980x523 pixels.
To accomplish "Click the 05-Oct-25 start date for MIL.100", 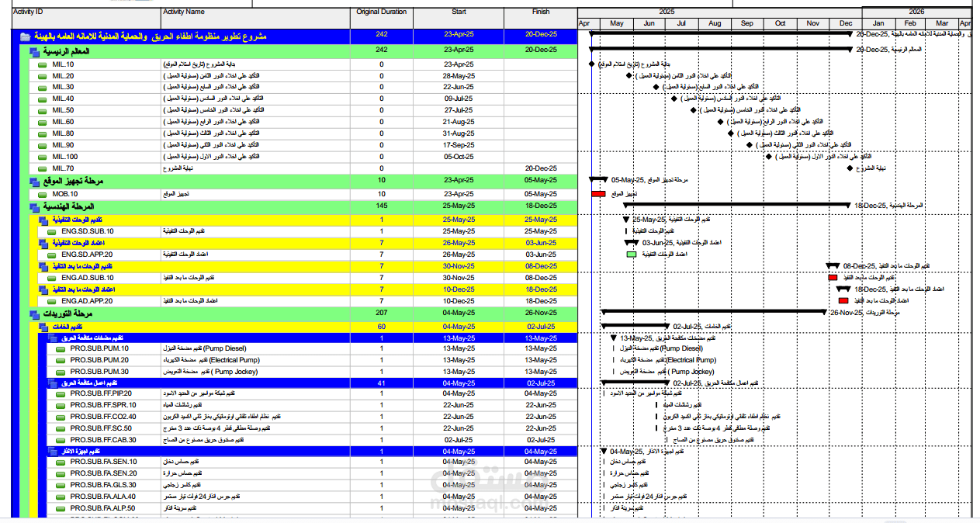I will coord(459,158).
